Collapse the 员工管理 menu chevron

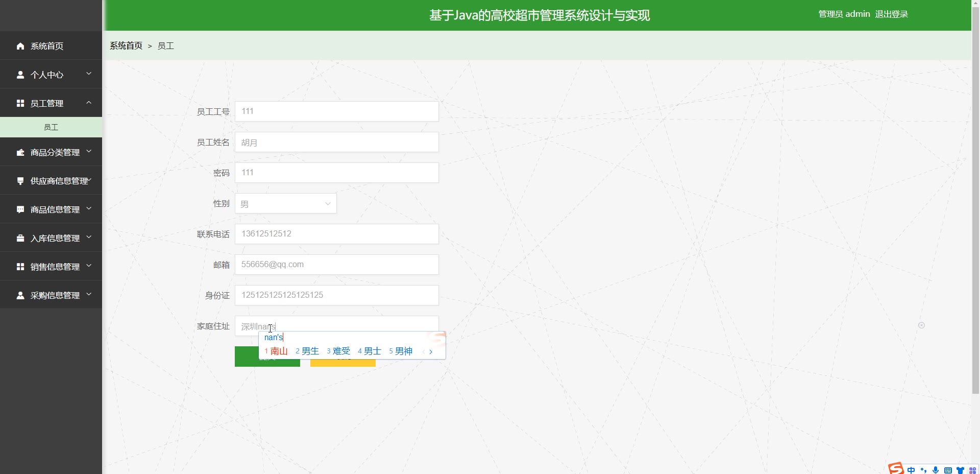coord(89,103)
